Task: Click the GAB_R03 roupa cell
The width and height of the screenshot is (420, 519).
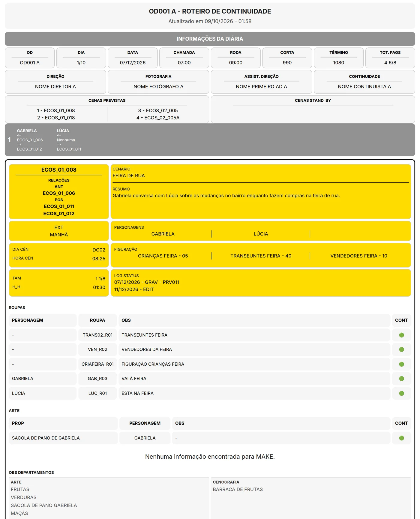Action: point(97,379)
